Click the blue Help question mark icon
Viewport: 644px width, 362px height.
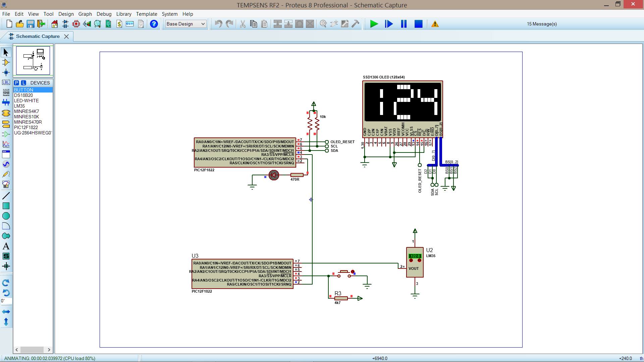click(x=154, y=24)
